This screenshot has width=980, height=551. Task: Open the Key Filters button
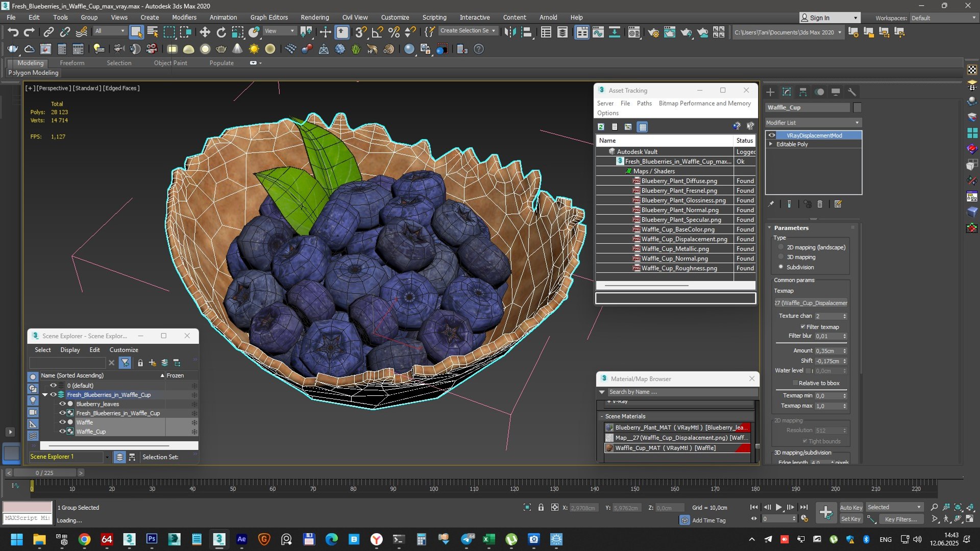[x=901, y=519]
